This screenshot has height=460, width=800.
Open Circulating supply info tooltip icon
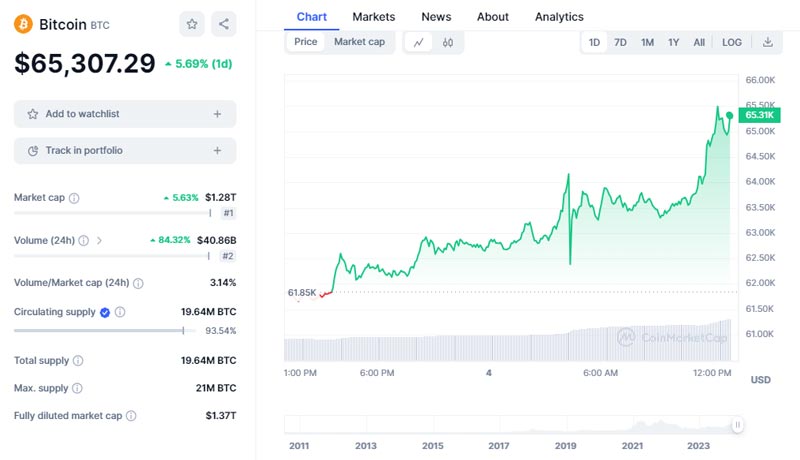coord(120,312)
